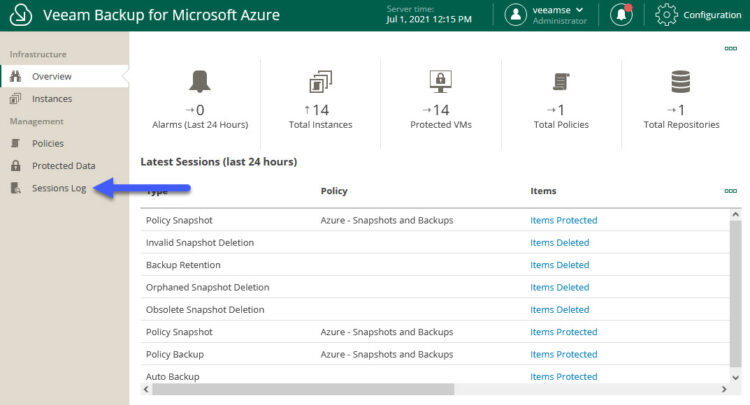Viewport: 750px width, 405px height.
Task: Open Latest Sessions table column options
Action: tap(730, 191)
